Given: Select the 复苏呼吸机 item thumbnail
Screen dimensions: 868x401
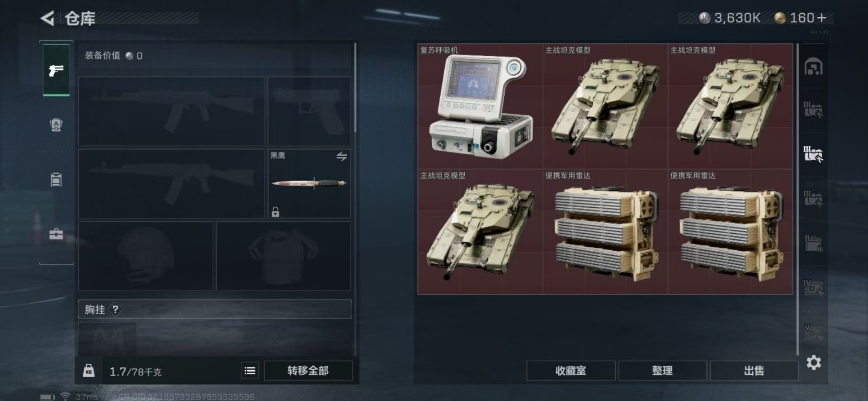Looking at the screenshot, I should tap(480, 106).
